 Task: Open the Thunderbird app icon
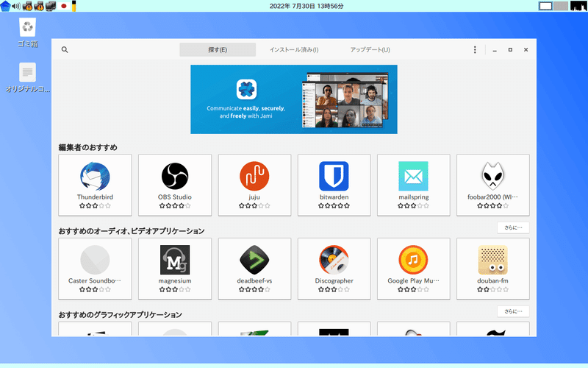coord(95,176)
